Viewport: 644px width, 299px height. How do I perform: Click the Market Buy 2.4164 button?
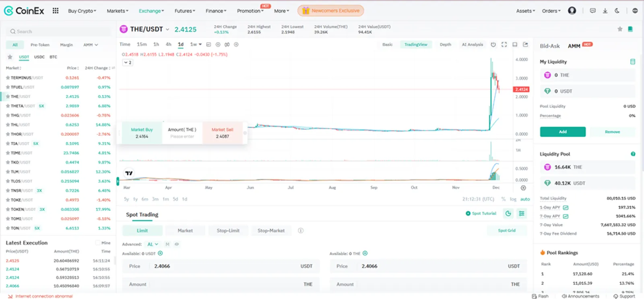[142, 133]
